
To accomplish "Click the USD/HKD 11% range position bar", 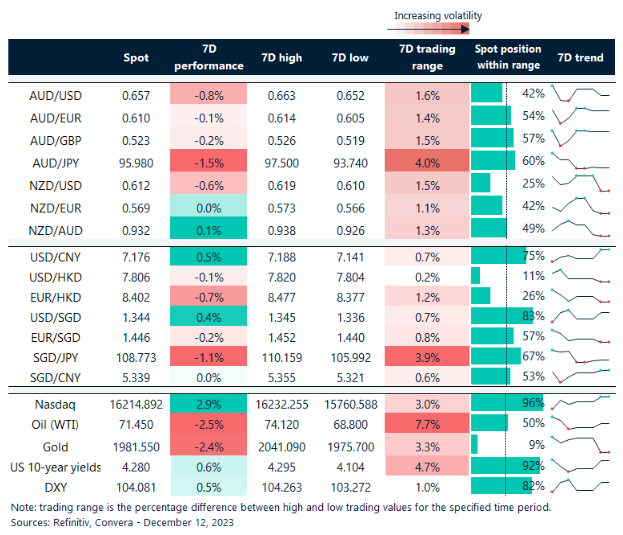I will click(476, 275).
